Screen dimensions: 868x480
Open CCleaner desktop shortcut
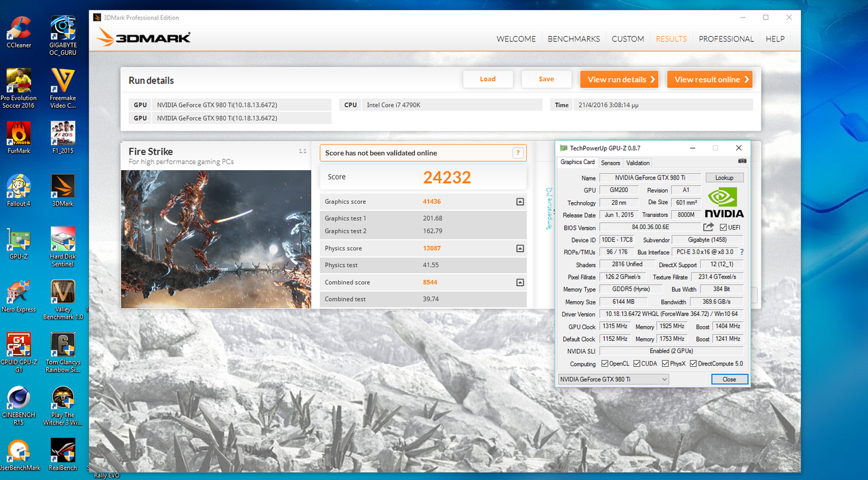[x=18, y=32]
